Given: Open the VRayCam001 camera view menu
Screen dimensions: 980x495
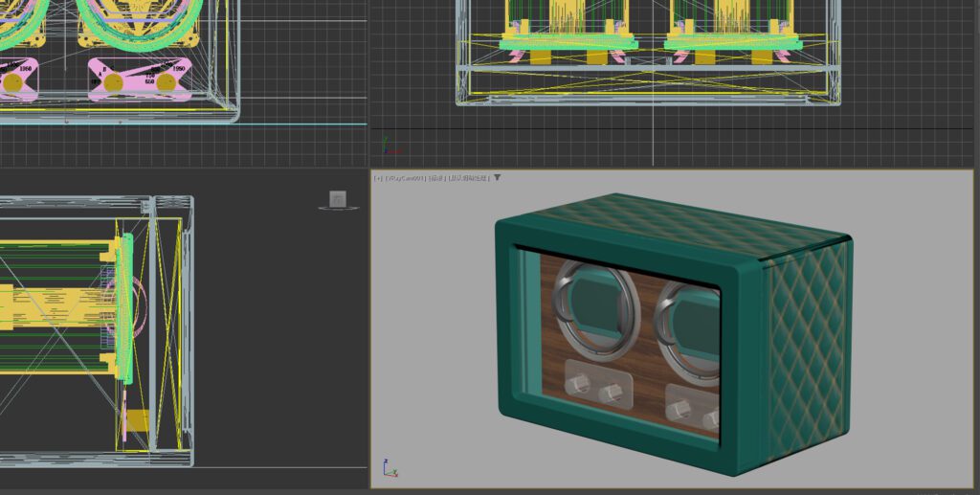Looking at the screenshot, I should pyautogui.click(x=406, y=178).
